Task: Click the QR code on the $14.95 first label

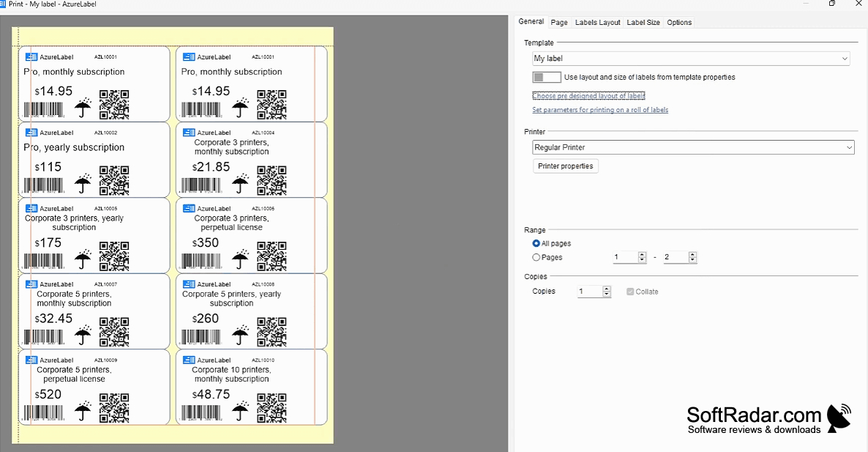Action: coord(114,105)
